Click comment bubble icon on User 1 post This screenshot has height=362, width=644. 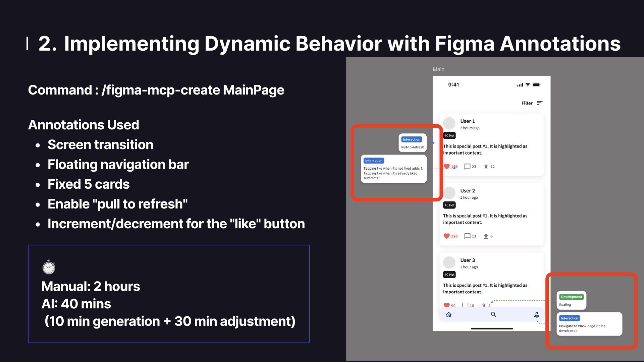[467, 166]
